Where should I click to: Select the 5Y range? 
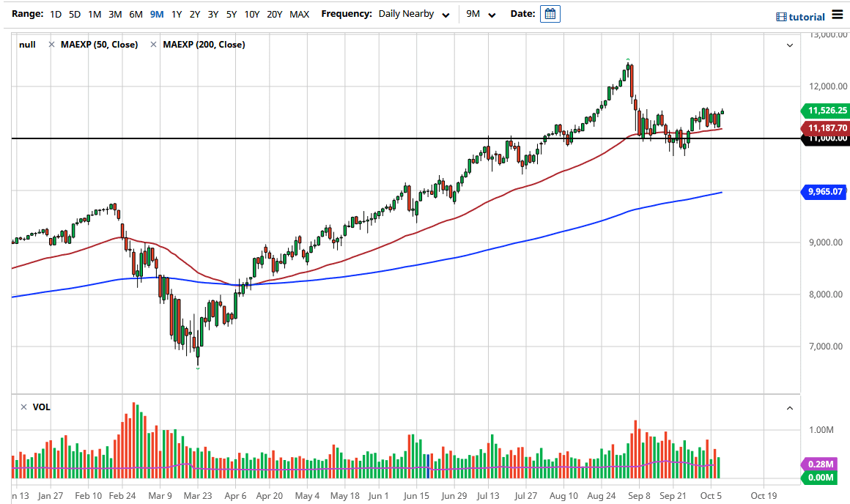[x=232, y=14]
